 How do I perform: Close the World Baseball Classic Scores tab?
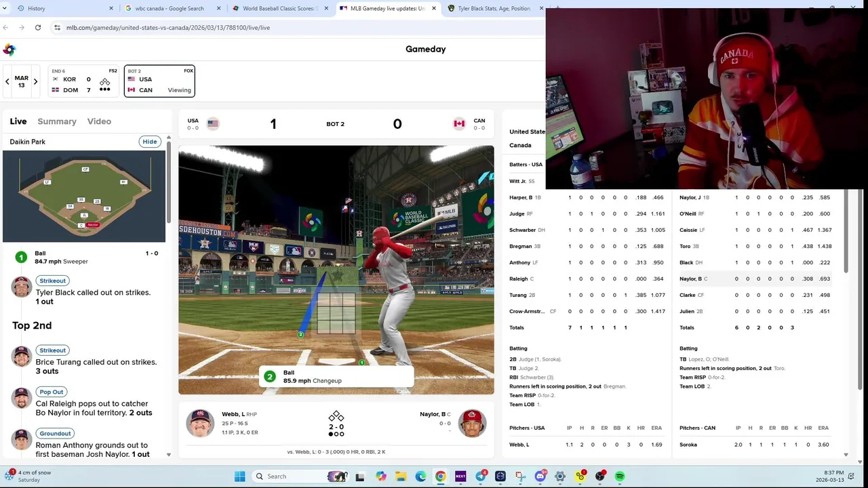tap(326, 8)
